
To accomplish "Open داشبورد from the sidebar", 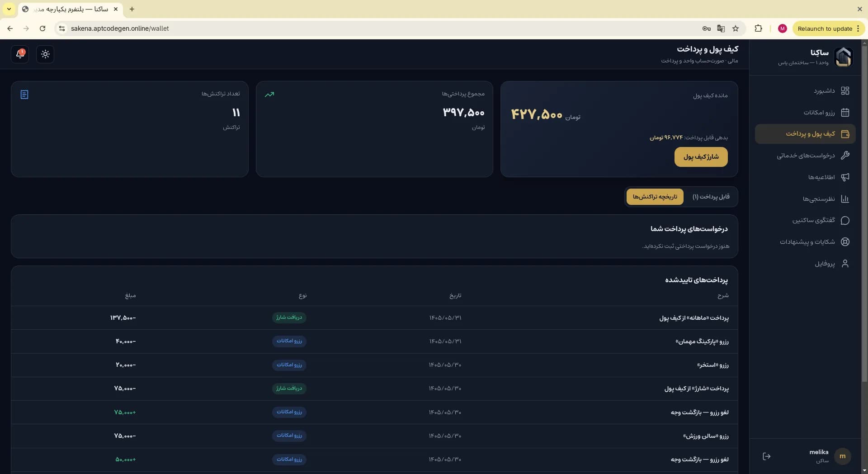I will click(805, 91).
